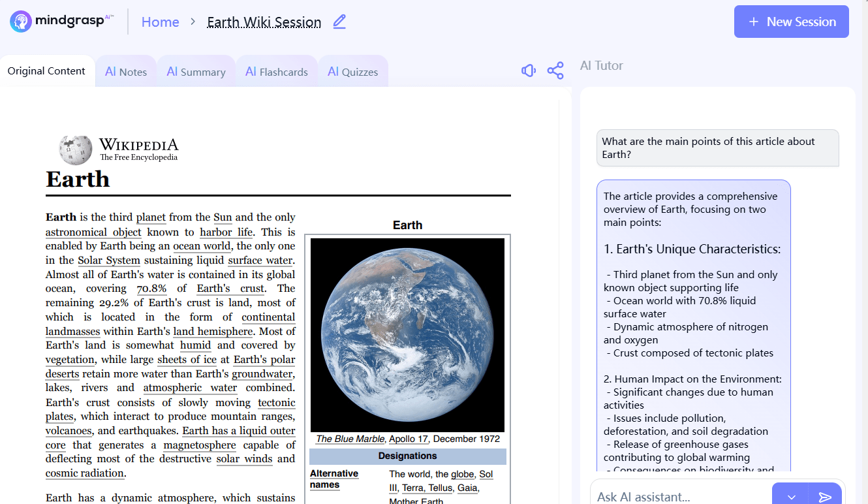Select the AI Flashcards tab
The image size is (868, 504).
point(276,72)
